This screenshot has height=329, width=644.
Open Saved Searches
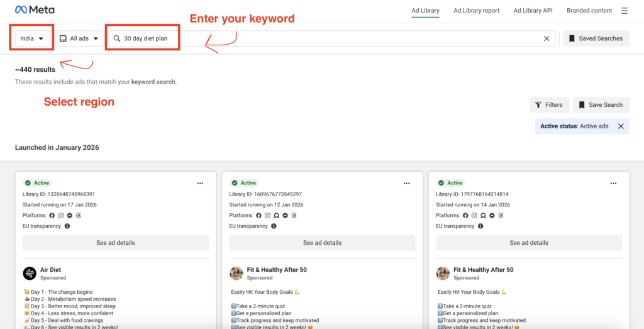pyautogui.click(x=596, y=38)
